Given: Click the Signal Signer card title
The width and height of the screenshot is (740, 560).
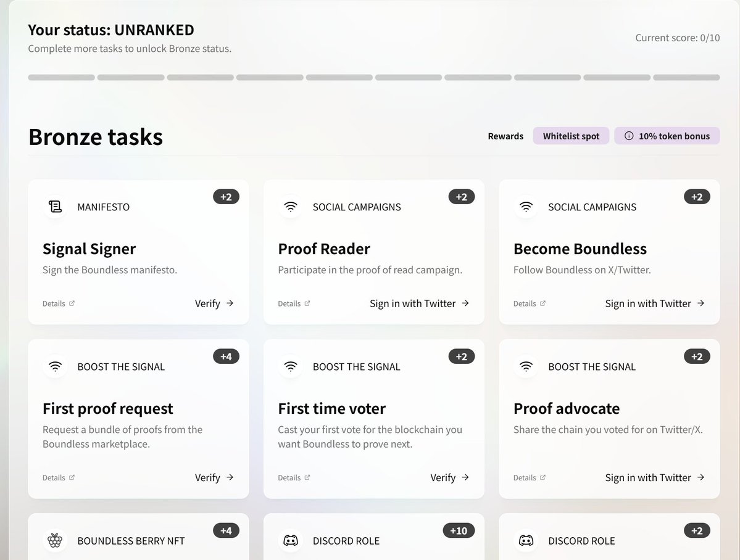Looking at the screenshot, I should click(89, 249).
